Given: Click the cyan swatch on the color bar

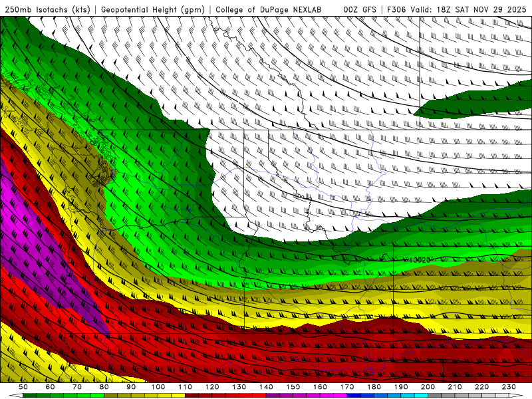Looking at the screenshot, I should [421, 395].
